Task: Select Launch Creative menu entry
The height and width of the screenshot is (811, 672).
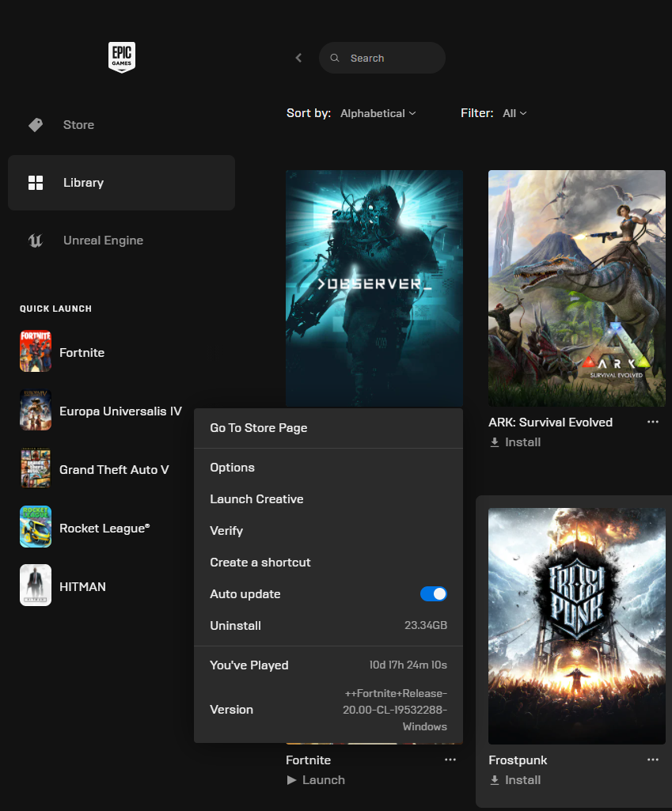Action: pos(328,499)
